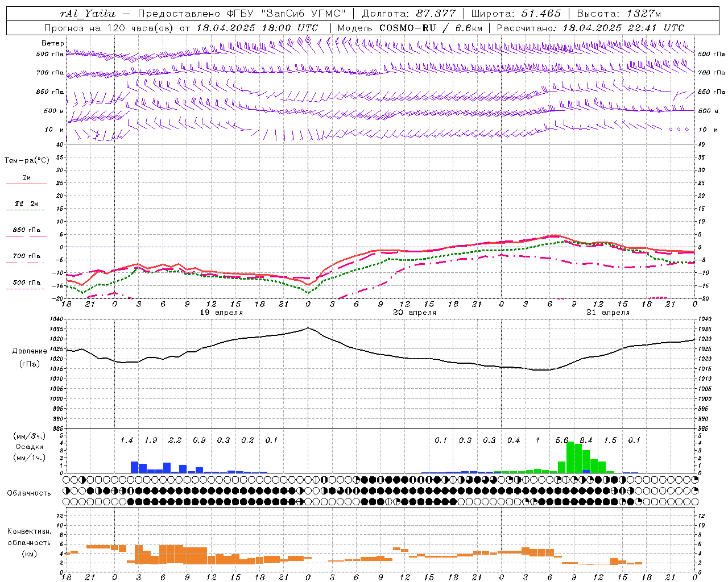Click the 2.2 precipitation total value
The height and width of the screenshot is (582, 728).
(175, 440)
